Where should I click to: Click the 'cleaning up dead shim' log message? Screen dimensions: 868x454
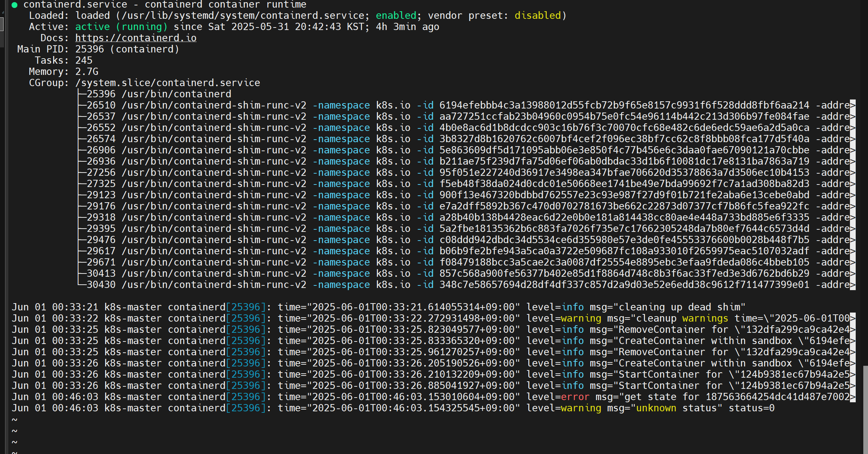(679, 307)
